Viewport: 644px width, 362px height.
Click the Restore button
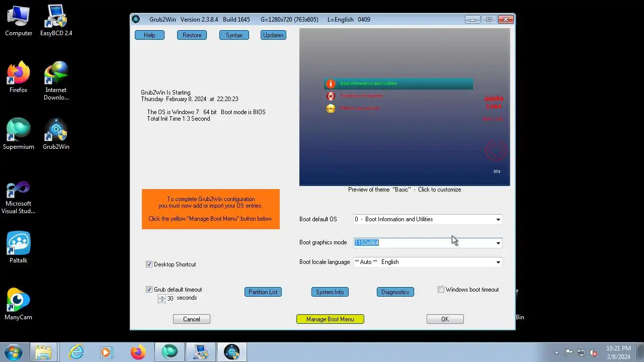pyautogui.click(x=192, y=35)
